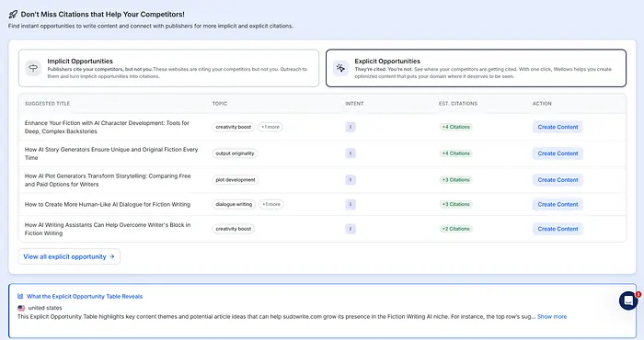The height and width of the screenshot is (340, 644).
Task: Click the Action column header
Action: coord(542,104)
